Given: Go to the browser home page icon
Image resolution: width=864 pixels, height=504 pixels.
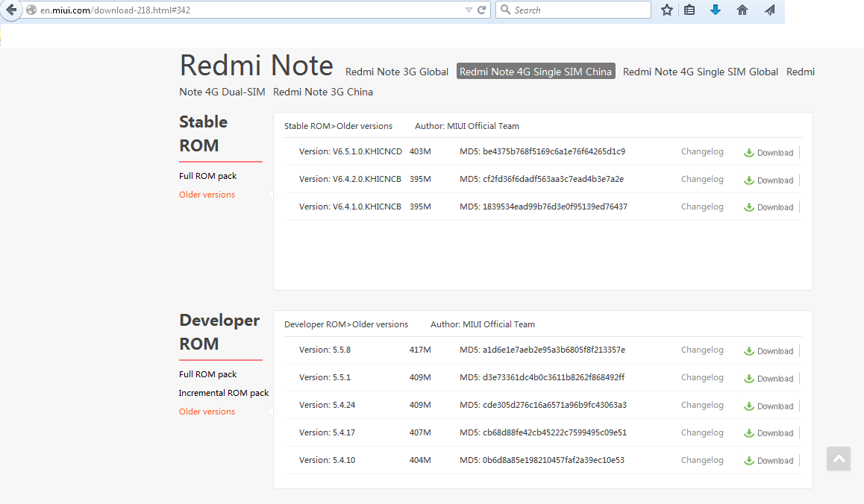Looking at the screenshot, I should tap(742, 10).
